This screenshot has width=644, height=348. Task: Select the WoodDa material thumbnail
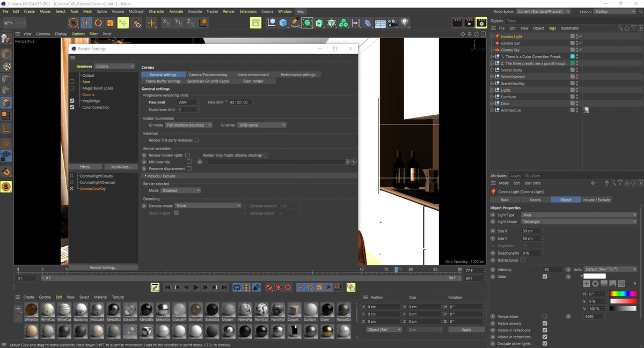coord(343,309)
